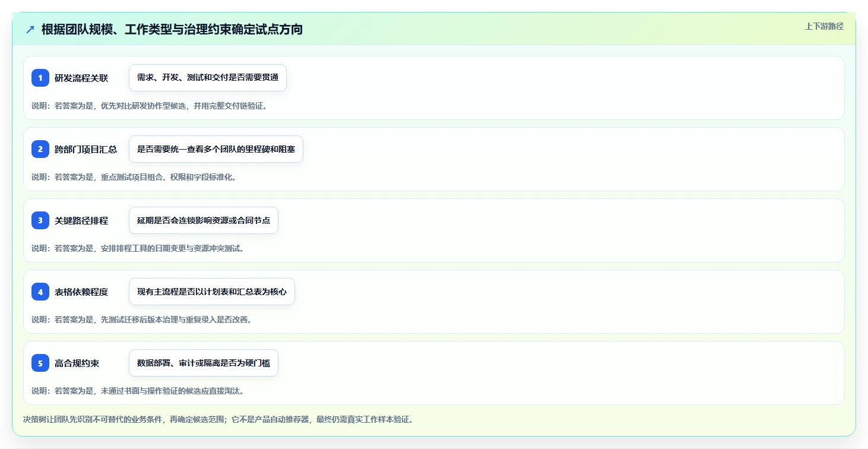Click the header title 根据团队规模、工作类型与治理约束确定试点方向
Screen dimensions: 868x449
172,30
